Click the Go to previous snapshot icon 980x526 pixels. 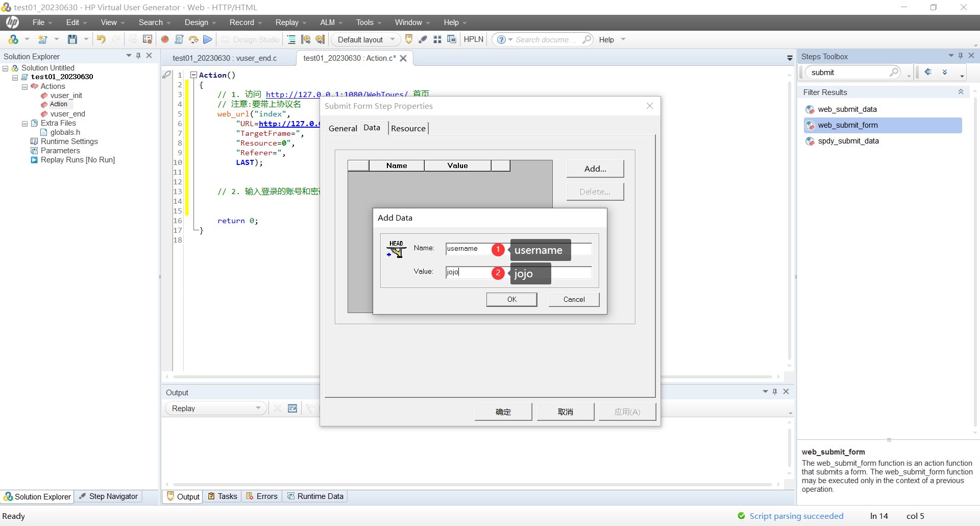click(306, 39)
